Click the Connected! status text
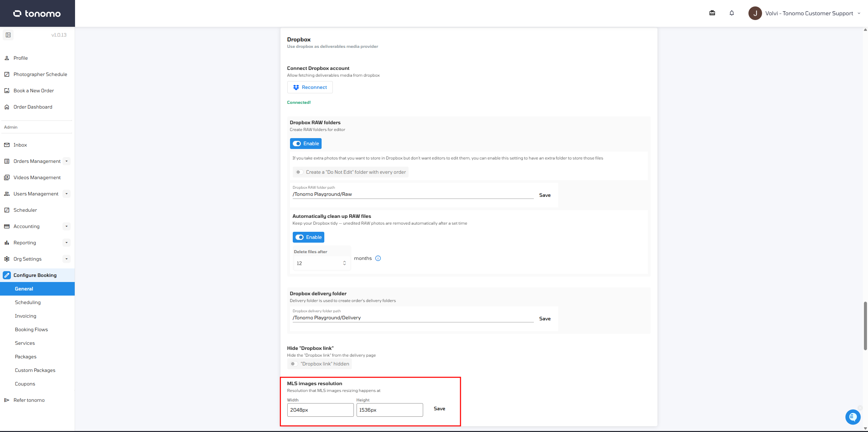Screen dimensions: 868x432 click(299, 102)
